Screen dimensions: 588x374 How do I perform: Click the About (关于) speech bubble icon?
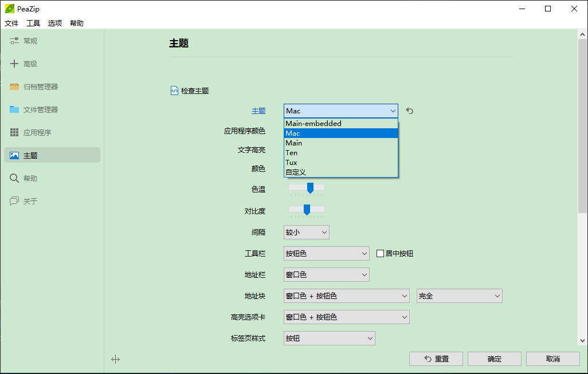click(14, 201)
